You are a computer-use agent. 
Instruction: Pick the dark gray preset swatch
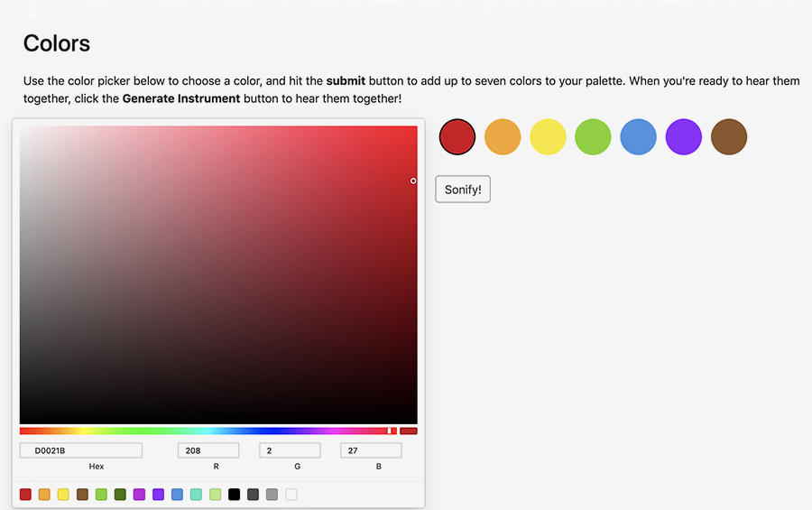coord(254,495)
